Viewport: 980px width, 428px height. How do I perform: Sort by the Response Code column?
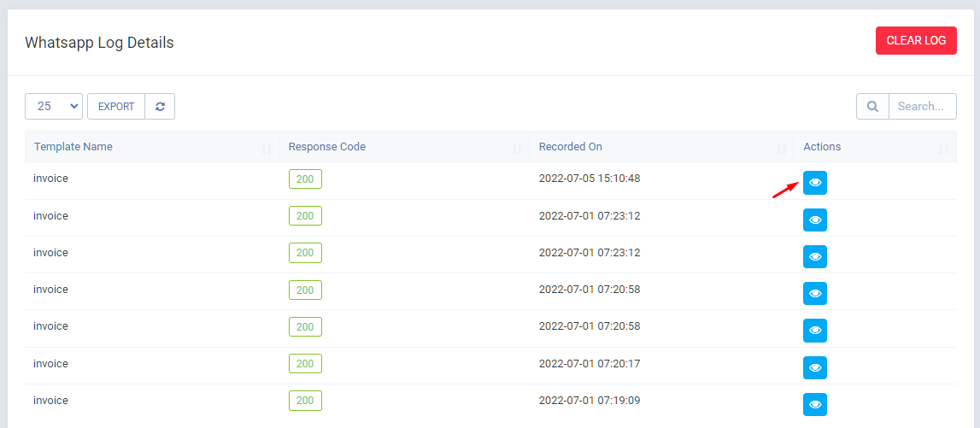pyautogui.click(x=327, y=147)
